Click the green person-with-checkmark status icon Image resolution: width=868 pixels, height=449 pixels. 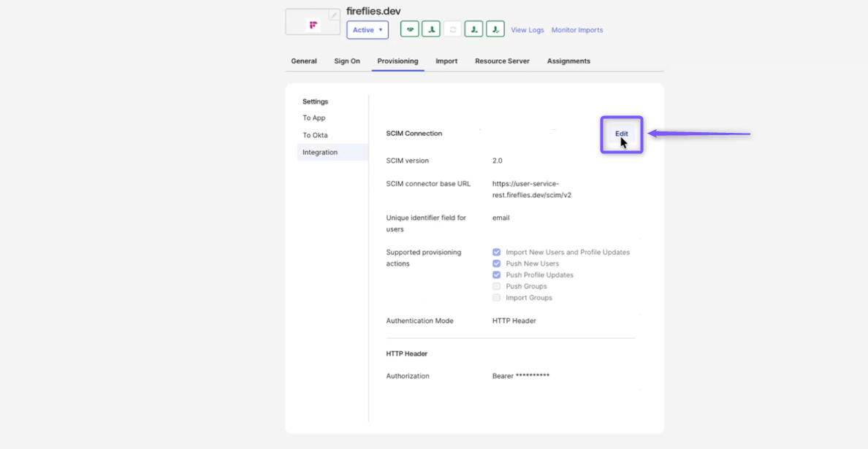[495, 29]
